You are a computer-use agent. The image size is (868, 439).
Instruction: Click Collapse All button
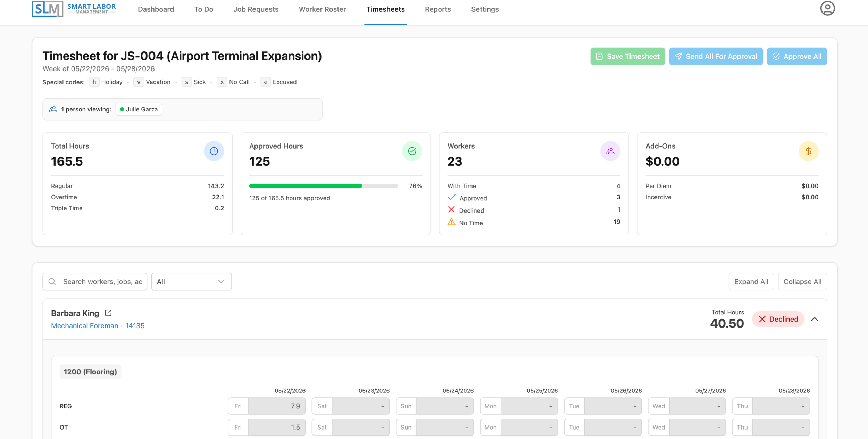pos(802,282)
